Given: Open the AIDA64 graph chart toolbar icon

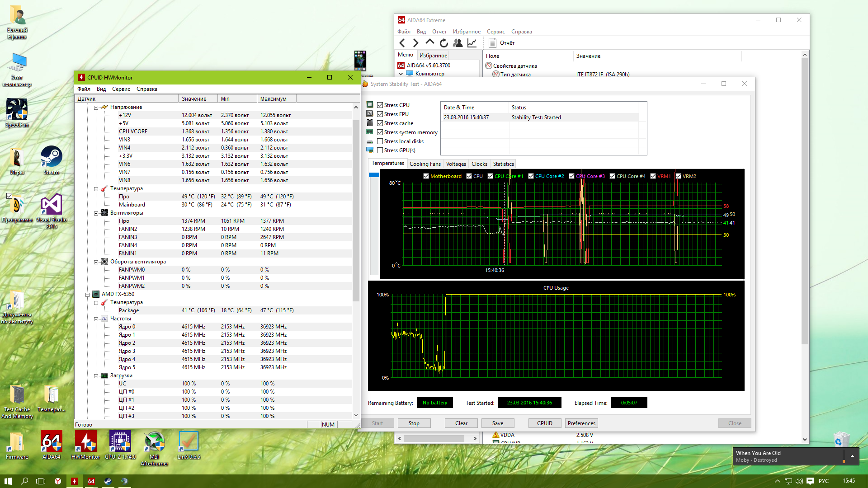Looking at the screenshot, I should tap(472, 43).
